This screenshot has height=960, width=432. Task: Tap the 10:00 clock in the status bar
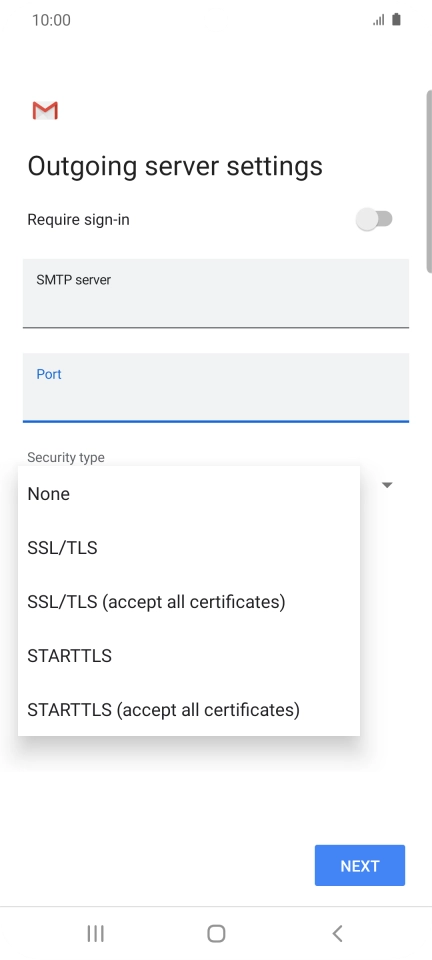click(x=51, y=20)
